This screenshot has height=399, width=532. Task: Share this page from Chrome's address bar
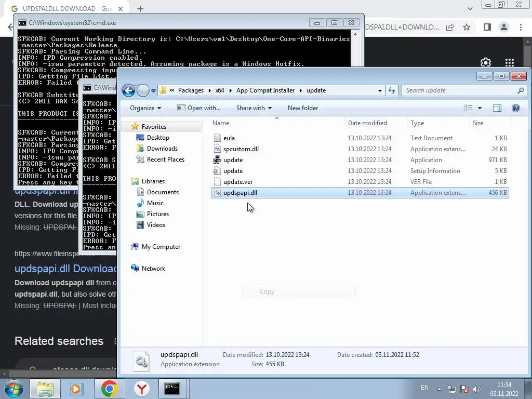450,27
